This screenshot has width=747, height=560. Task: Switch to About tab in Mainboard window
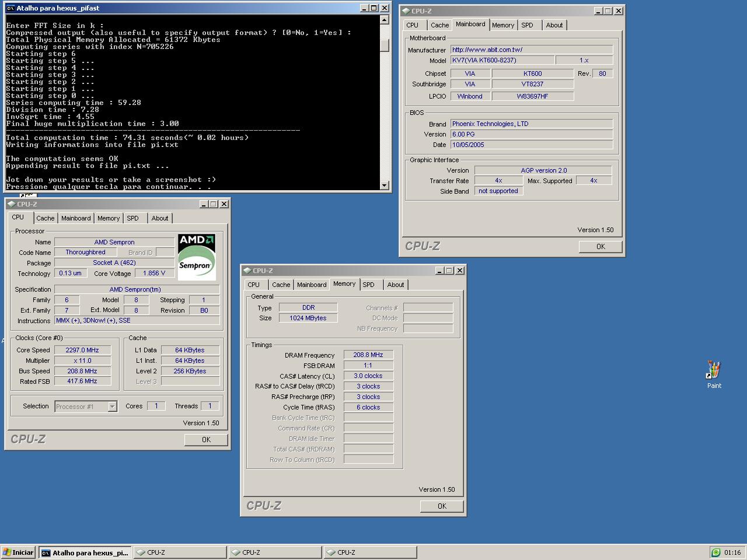point(554,25)
